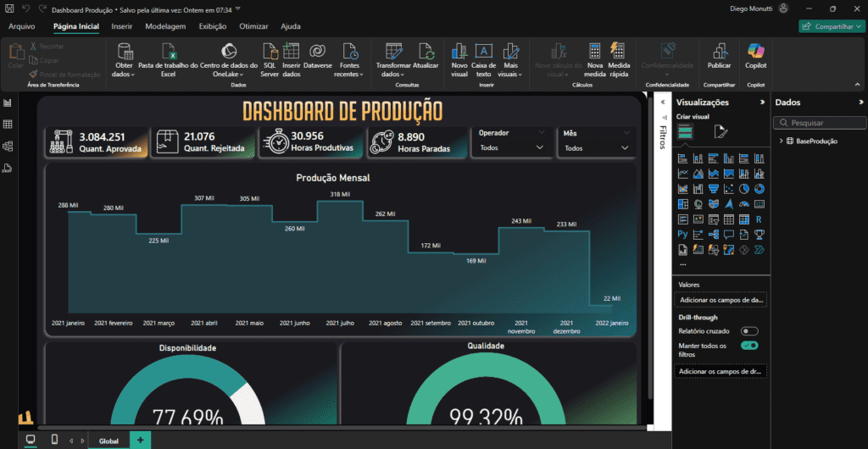Image resolution: width=868 pixels, height=449 pixels.
Task: Open the Inserir ribbon tab
Action: pyautogui.click(x=122, y=26)
